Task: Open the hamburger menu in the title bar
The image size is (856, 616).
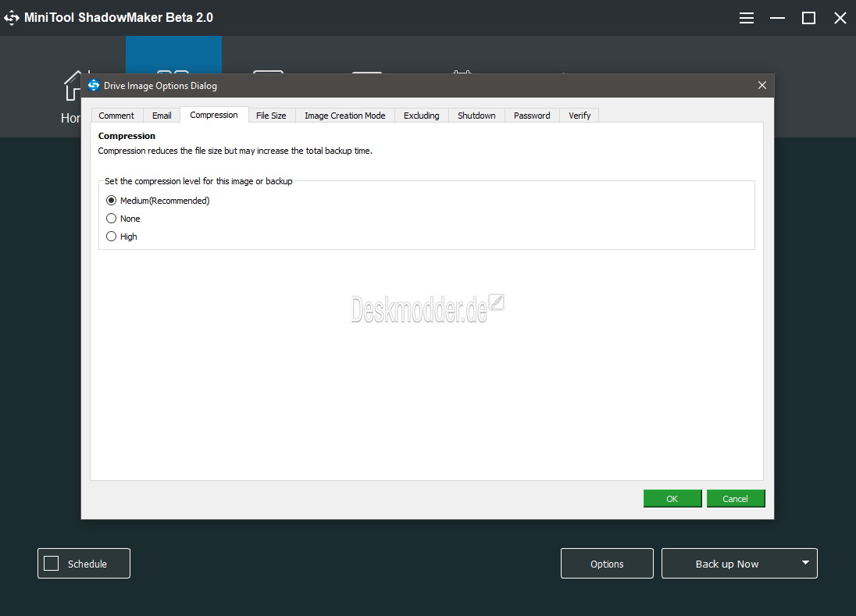Action: tap(747, 18)
